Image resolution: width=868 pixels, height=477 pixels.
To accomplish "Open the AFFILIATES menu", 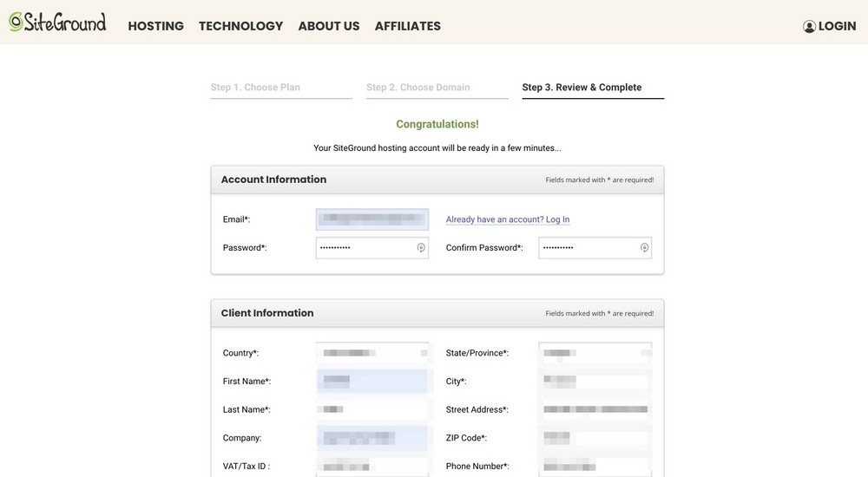I will 407,26.
